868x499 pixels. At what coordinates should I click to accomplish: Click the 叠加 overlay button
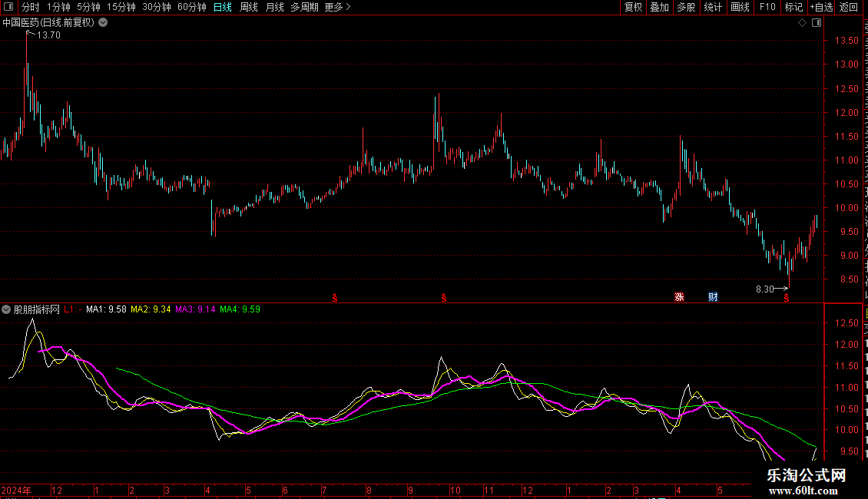(659, 7)
